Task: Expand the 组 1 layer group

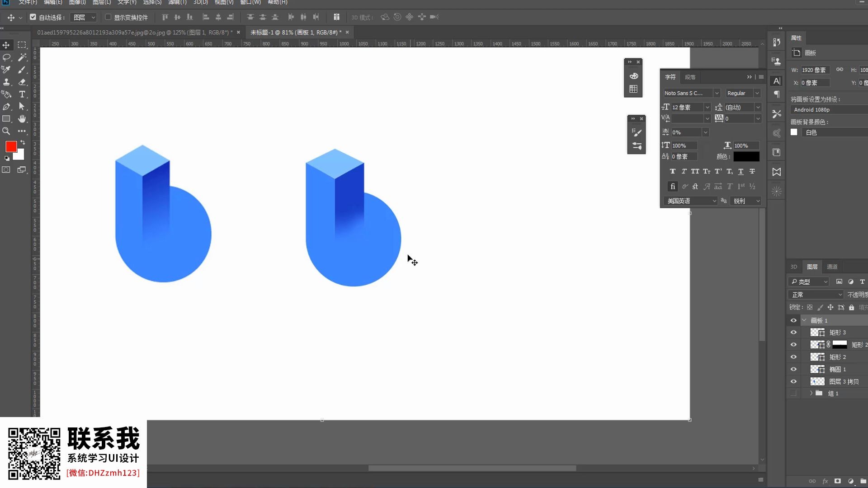Action: pyautogui.click(x=811, y=393)
